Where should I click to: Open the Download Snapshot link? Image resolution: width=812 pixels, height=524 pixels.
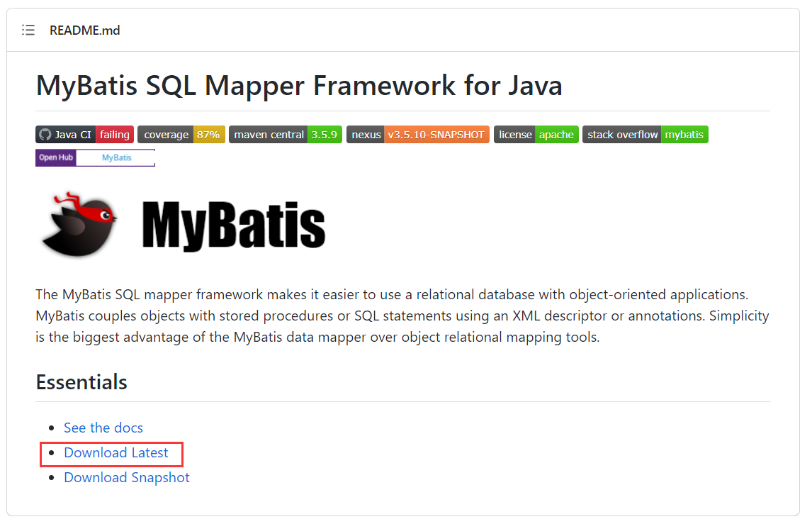click(x=126, y=477)
